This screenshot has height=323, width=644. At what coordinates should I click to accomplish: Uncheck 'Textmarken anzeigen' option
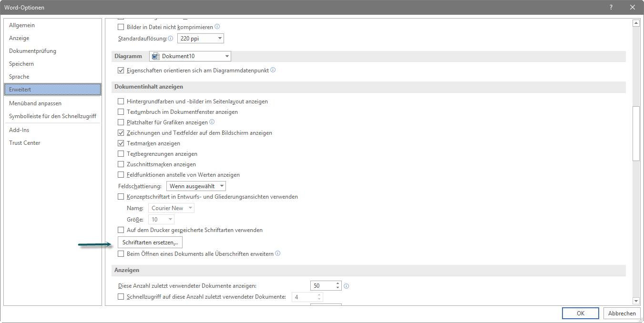(x=121, y=143)
